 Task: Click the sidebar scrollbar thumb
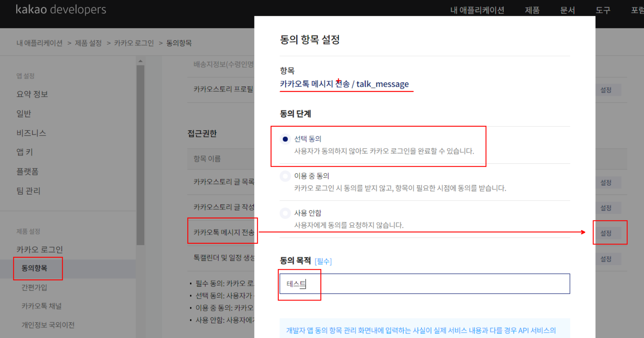coord(140,155)
